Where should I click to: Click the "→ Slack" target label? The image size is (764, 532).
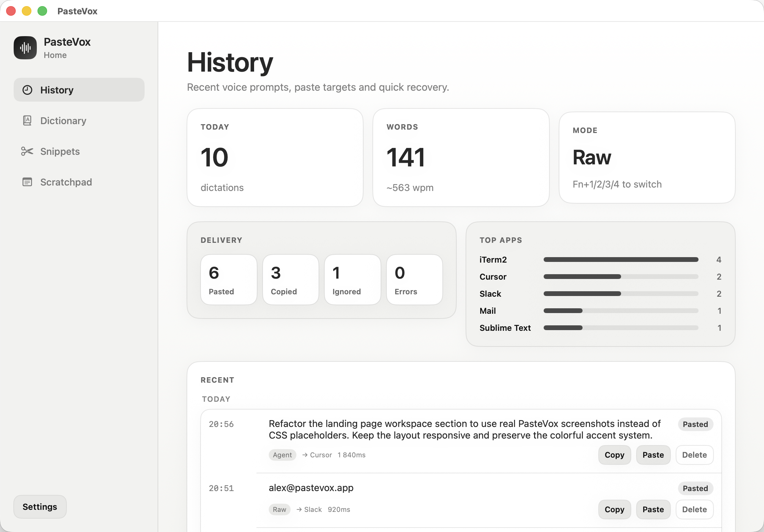tap(309, 509)
